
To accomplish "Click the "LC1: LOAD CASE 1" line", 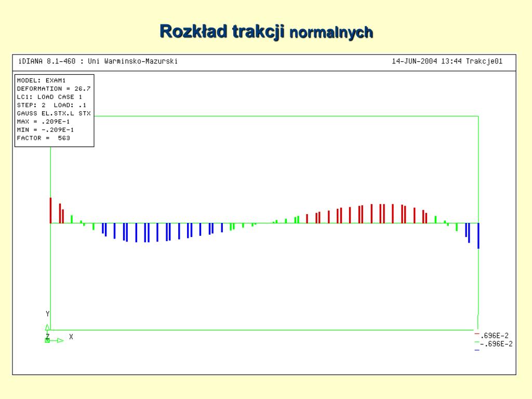I will 49,97.
